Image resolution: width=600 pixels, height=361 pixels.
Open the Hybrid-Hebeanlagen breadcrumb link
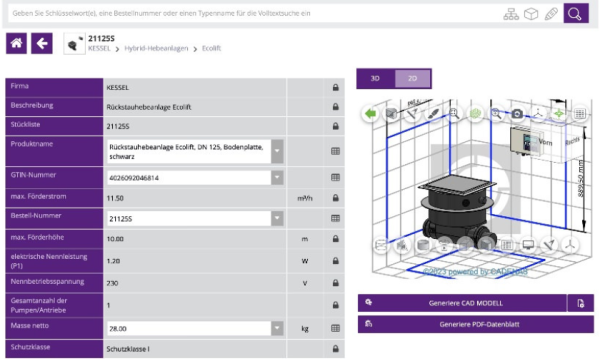[x=156, y=48]
